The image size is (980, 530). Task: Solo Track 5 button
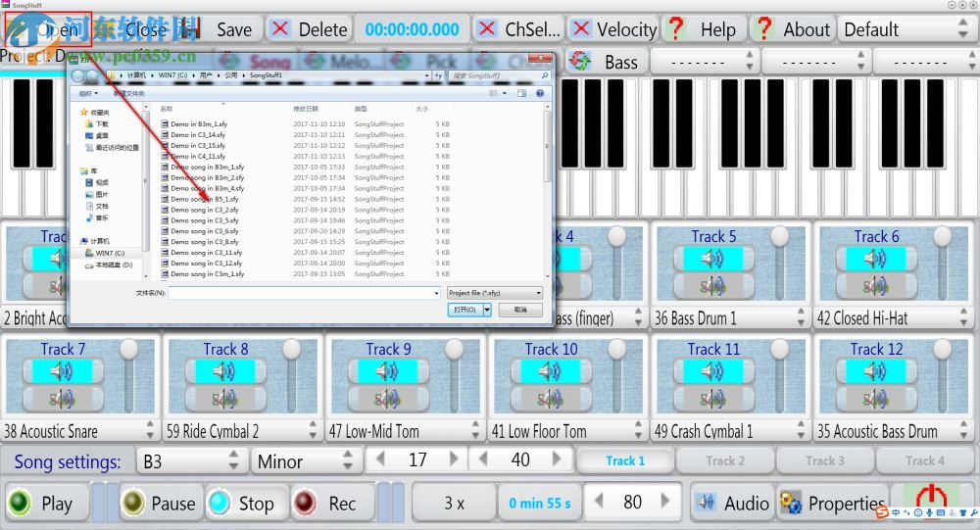[x=712, y=286]
